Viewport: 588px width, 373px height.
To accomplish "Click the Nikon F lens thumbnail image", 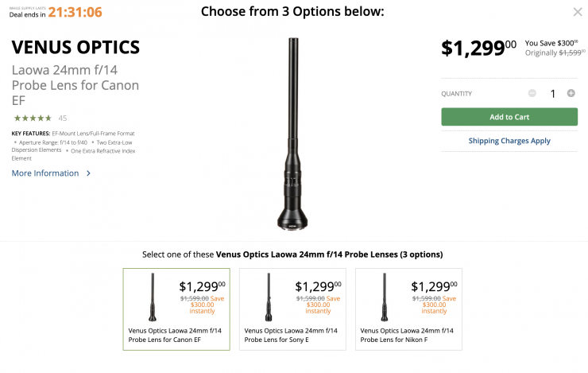I will [384, 297].
